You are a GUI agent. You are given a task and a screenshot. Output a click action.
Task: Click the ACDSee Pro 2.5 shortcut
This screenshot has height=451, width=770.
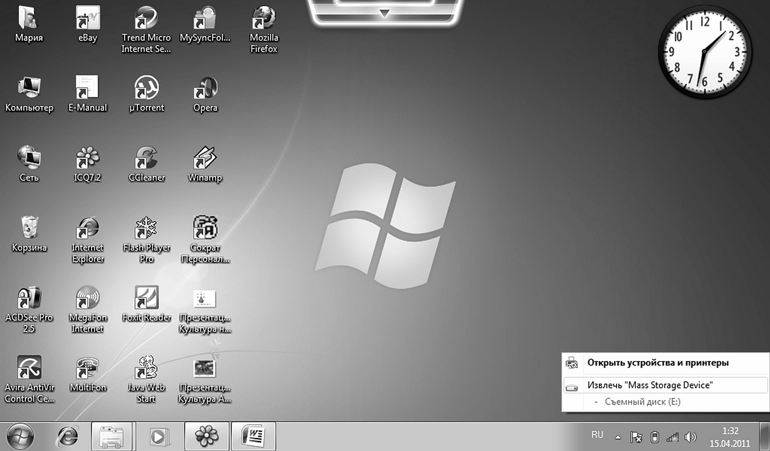[x=29, y=298]
